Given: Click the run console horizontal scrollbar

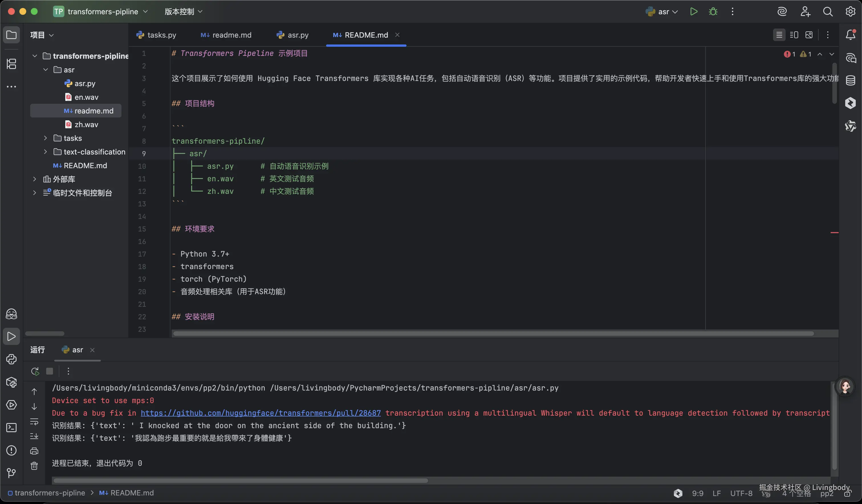Looking at the screenshot, I should click(x=241, y=480).
